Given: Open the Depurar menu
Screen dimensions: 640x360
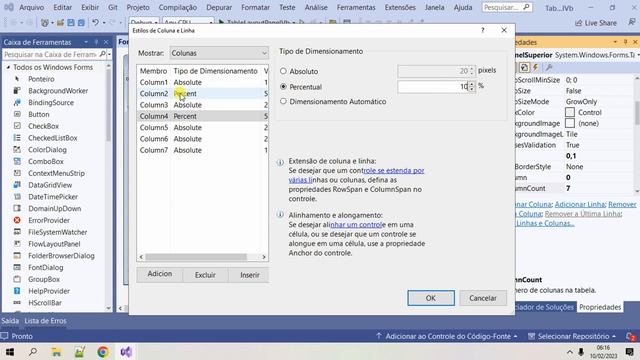Looking at the screenshot, I should [x=219, y=7].
